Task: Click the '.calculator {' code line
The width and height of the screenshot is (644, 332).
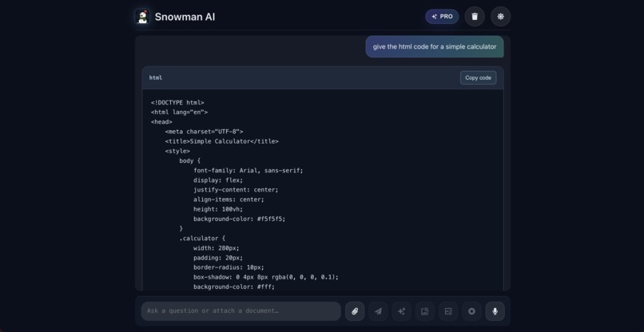Action: [x=202, y=239]
